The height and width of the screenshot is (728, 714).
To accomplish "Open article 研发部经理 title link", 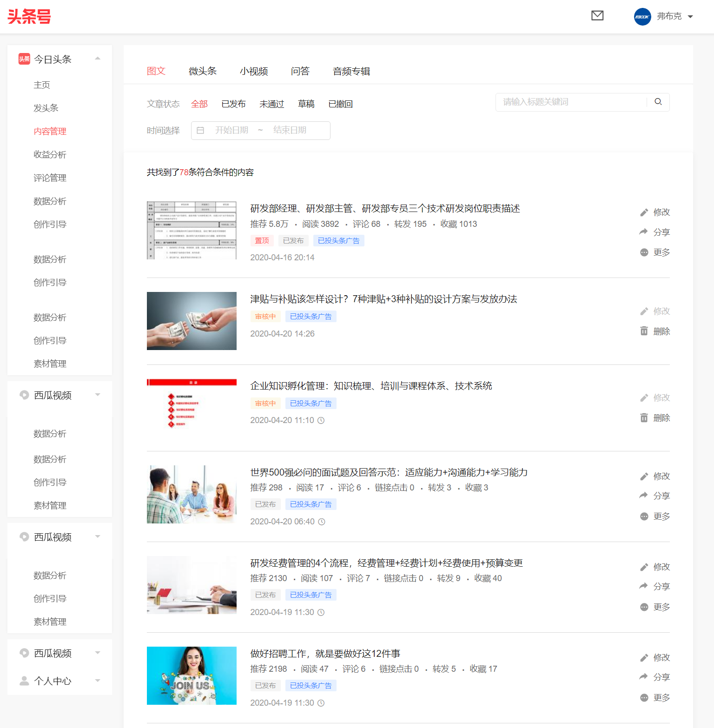I will click(385, 208).
